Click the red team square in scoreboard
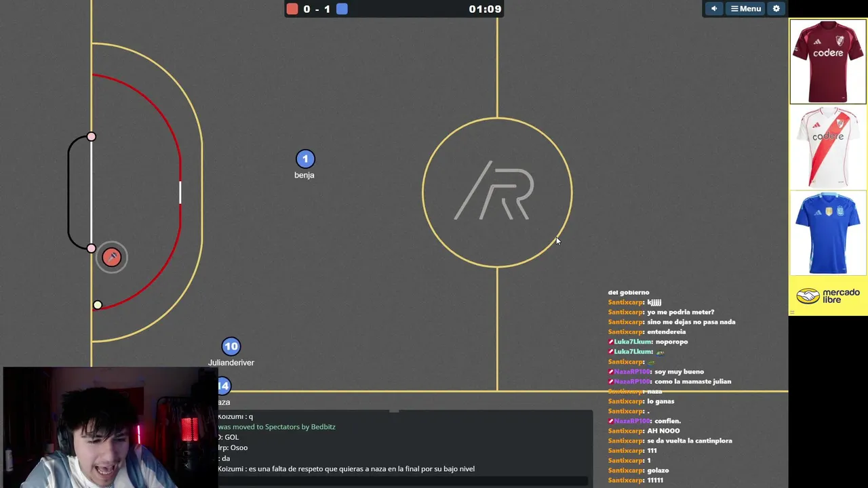Image resolution: width=868 pixels, height=488 pixels. 292,9
